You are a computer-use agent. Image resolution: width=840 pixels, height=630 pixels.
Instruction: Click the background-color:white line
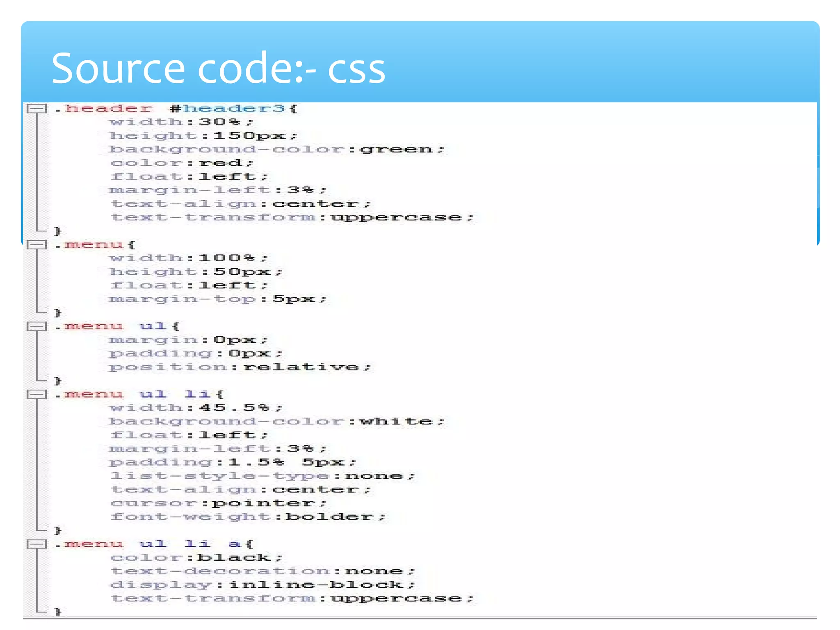(277, 421)
